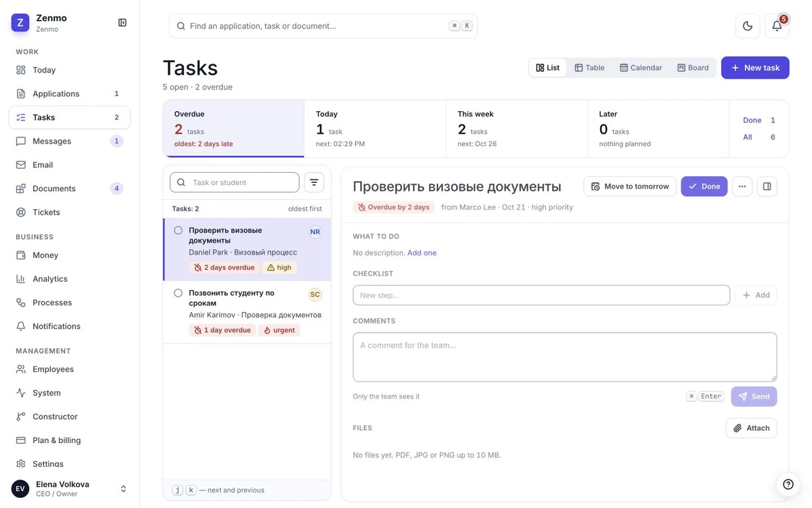This screenshot has width=812, height=508.
Task: Click the Notifications bell icon in sidebar
Action: coord(21,326)
